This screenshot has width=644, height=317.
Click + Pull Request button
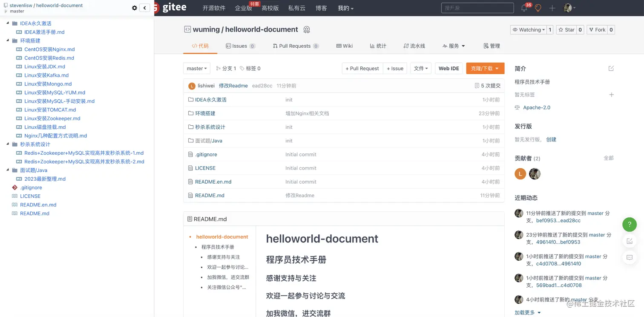[362, 68]
